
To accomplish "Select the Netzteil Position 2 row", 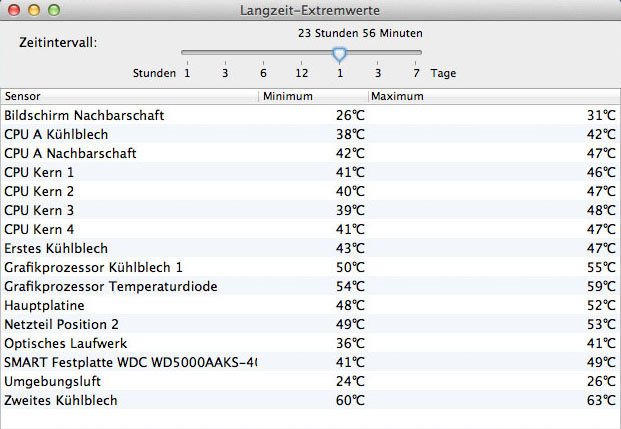I will coord(310,324).
